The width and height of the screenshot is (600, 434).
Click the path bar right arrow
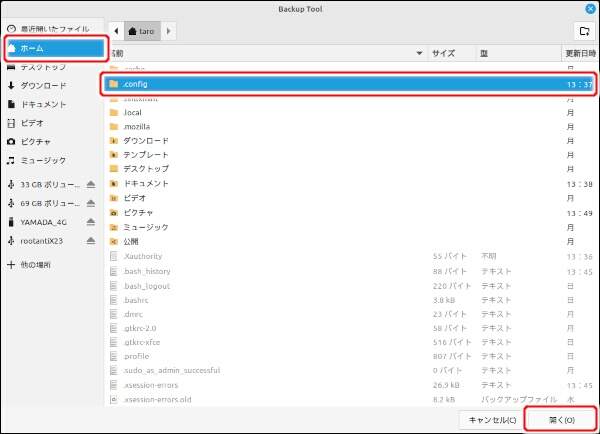pyautogui.click(x=168, y=31)
